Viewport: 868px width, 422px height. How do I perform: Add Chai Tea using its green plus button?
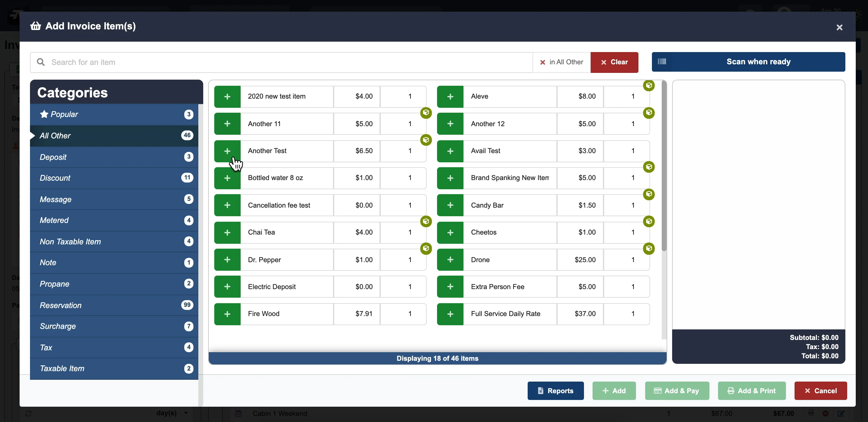tap(227, 232)
